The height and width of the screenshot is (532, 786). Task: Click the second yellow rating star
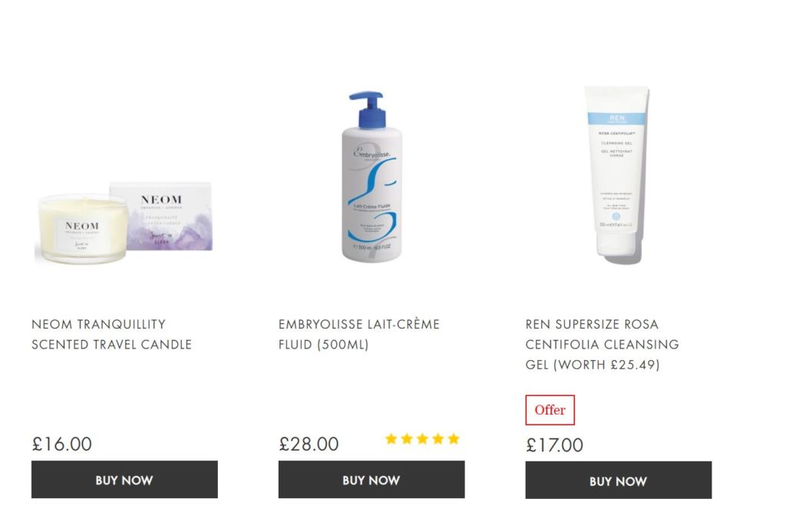pos(407,439)
